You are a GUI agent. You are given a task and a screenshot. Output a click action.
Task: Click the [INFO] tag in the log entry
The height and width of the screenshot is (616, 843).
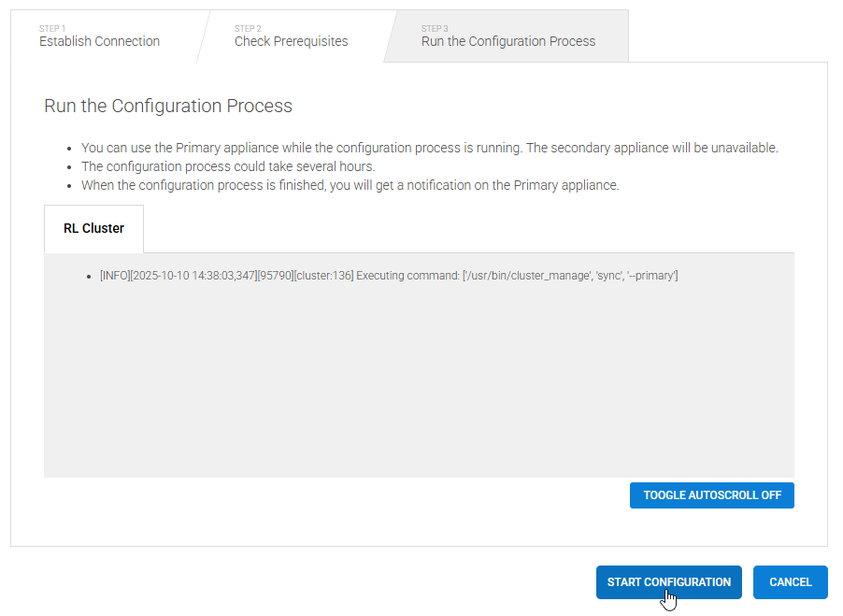(116, 276)
